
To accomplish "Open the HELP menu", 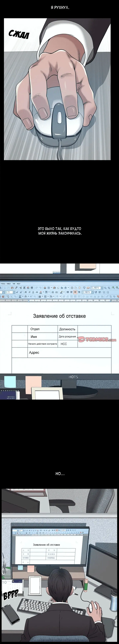I will pyautogui.click(x=19, y=284).
